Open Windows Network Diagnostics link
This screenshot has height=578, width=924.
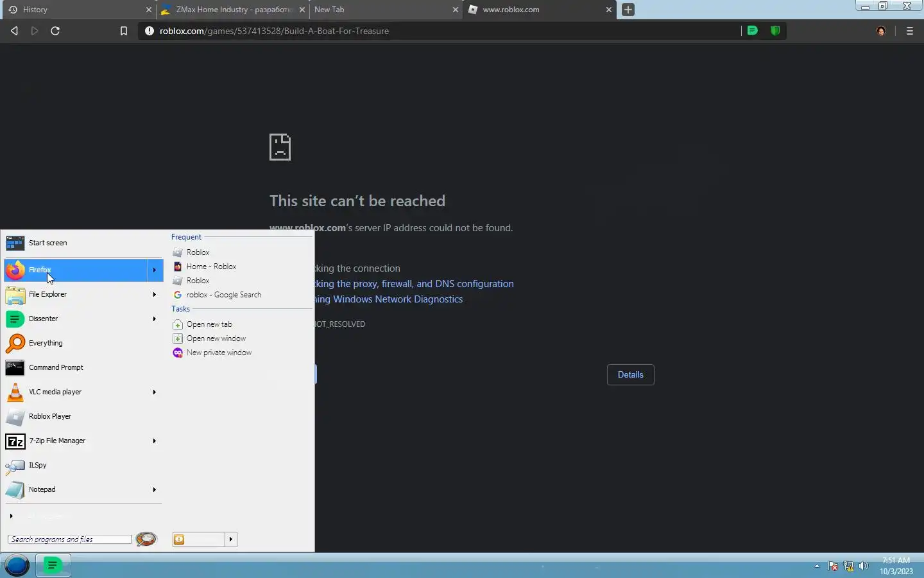coord(388,299)
